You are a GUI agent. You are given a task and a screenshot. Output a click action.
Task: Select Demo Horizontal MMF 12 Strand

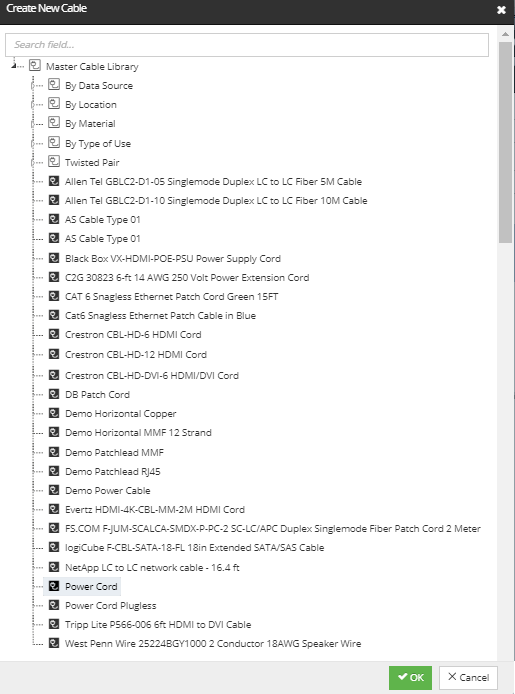138,432
